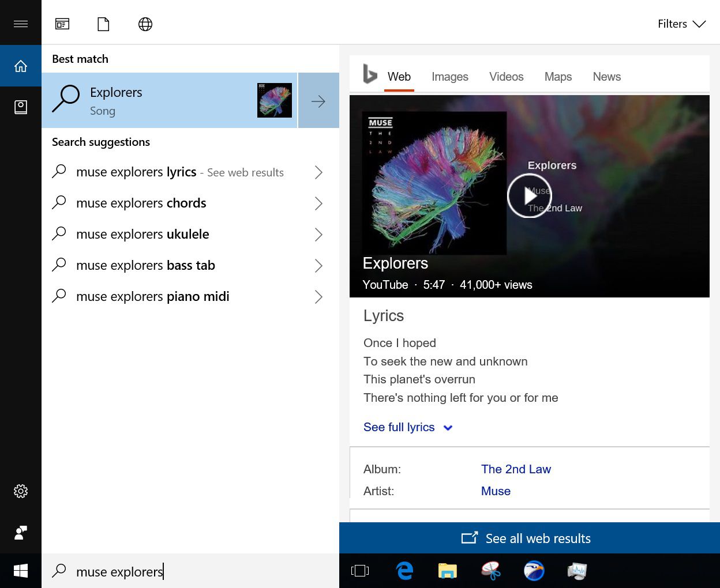Viewport: 720px width, 588px height.
Task: Open the Explorers Song best match
Action: [x=170, y=100]
